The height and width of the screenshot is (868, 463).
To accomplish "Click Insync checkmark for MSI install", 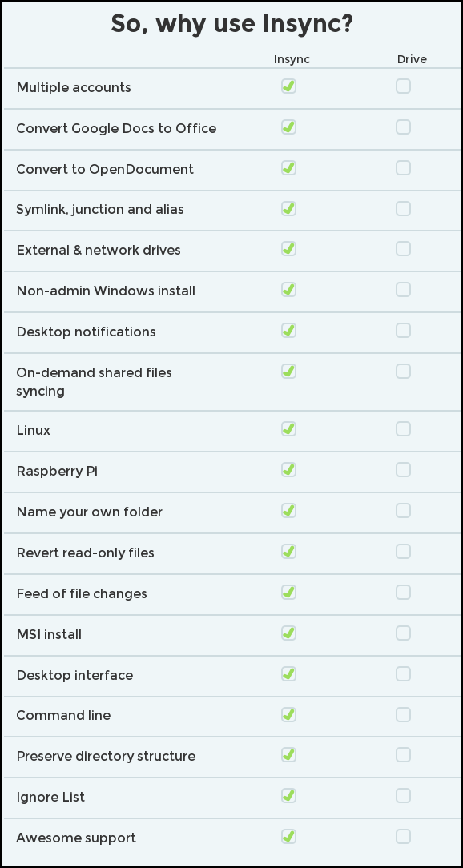I will (x=288, y=633).
